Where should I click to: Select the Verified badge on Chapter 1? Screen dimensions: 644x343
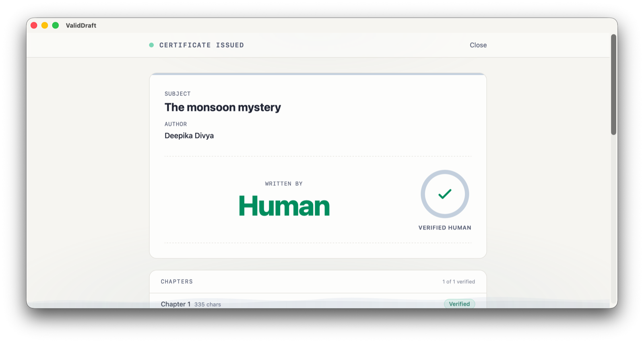click(459, 304)
